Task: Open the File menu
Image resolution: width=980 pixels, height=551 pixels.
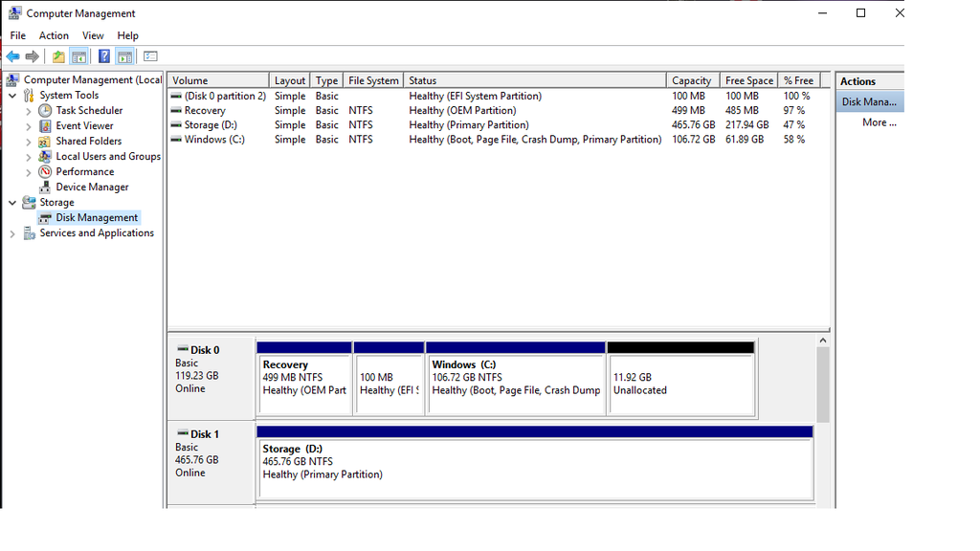Action: (x=17, y=35)
